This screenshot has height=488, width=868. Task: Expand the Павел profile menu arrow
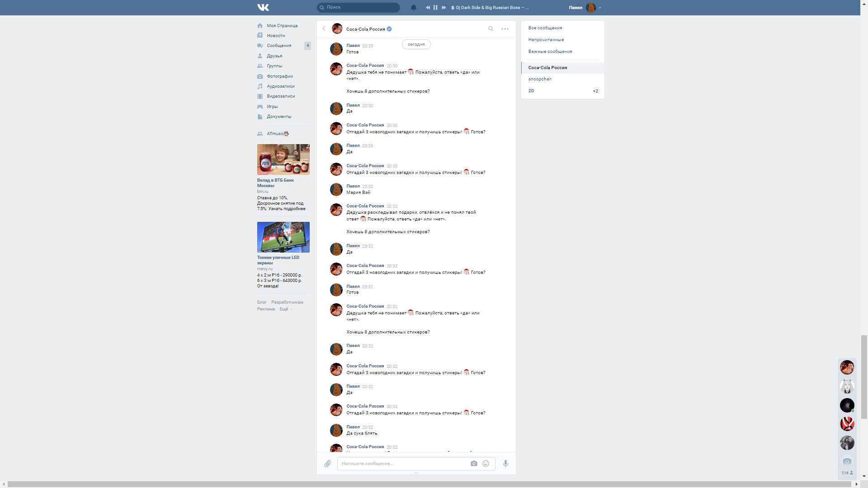(600, 8)
